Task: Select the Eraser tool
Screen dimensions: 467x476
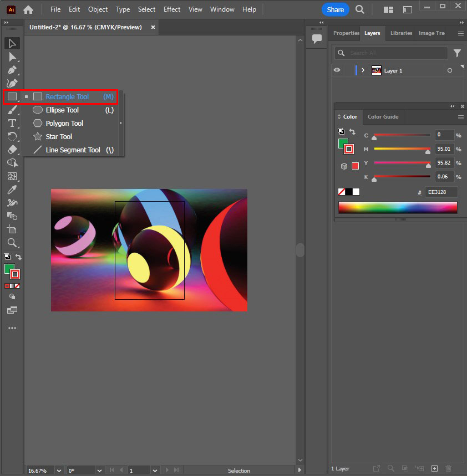Action: pos(12,150)
